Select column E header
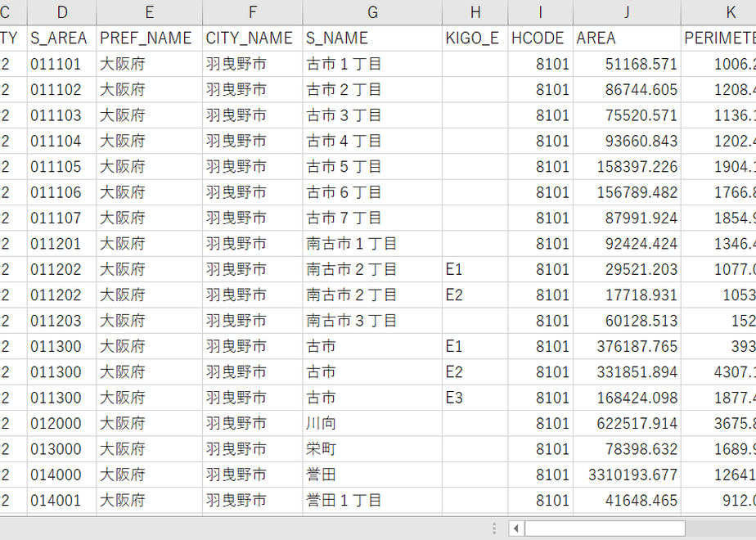This screenshot has height=540, width=756. coord(149,12)
